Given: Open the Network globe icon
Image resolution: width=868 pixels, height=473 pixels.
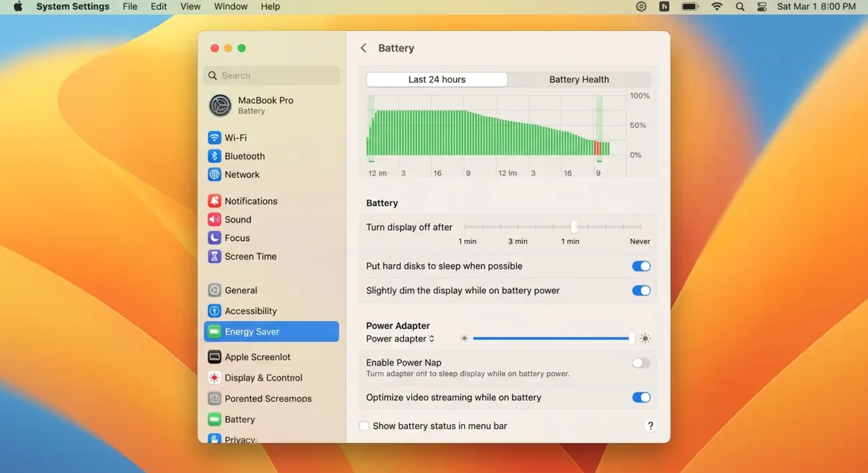Looking at the screenshot, I should point(214,175).
